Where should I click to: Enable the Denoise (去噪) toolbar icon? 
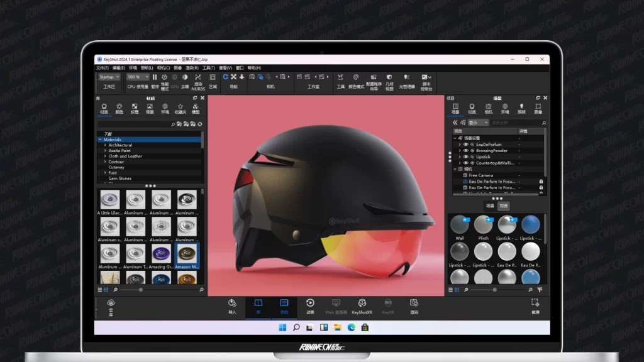point(185,77)
